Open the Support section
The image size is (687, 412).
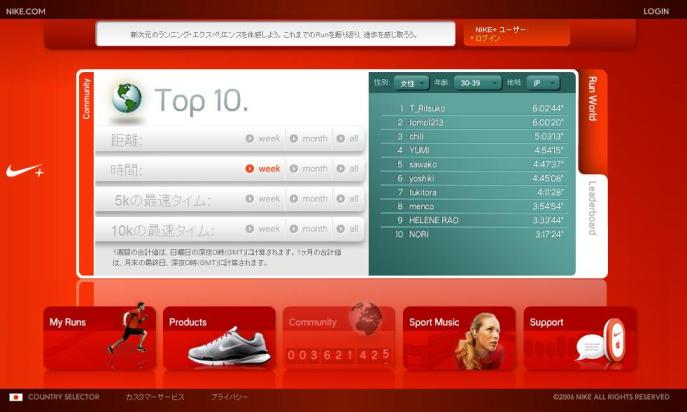[579, 338]
